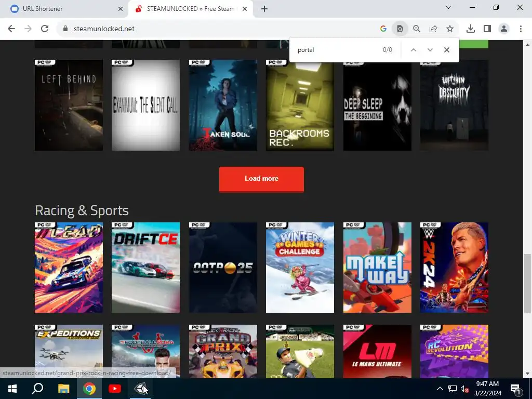Open the Windows Start menu

(x=12, y=389)
